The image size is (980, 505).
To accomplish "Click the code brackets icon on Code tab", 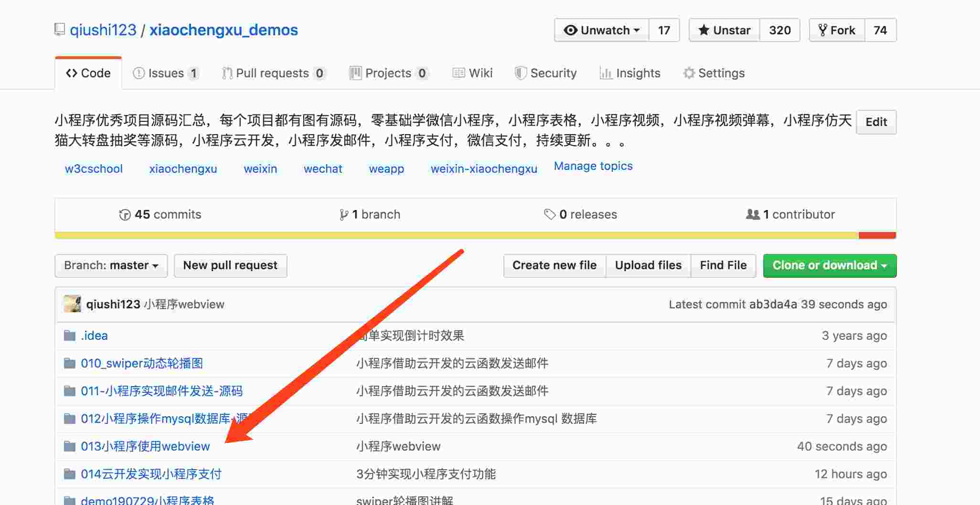I will (72, 73).
